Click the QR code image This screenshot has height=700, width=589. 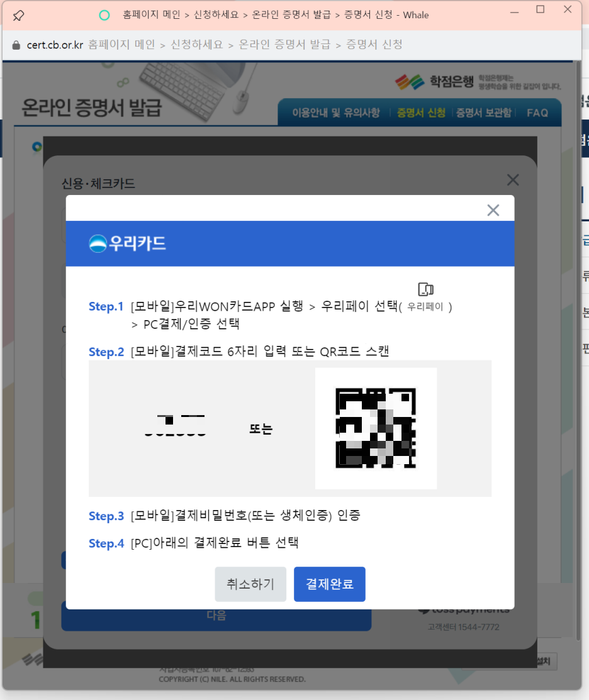click(x=376, y=428)
